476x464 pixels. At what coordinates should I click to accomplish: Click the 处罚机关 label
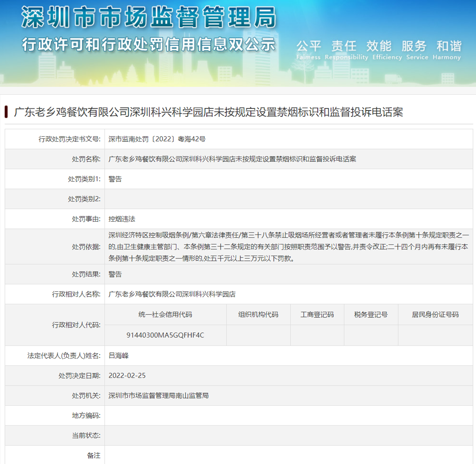[86, 396]
